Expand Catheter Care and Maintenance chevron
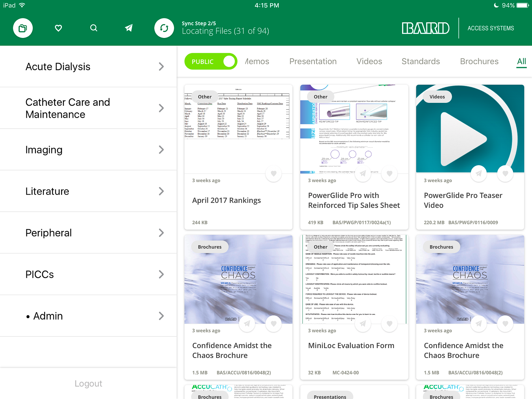Screen dimensions: 532x399 pyautogui.click(x=161, y=108)
